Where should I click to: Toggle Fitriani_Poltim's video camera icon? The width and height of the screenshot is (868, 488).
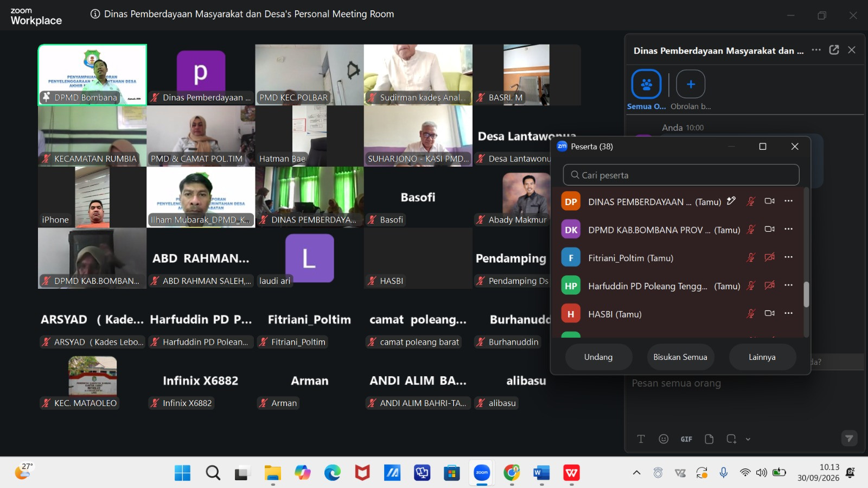(x=769, y=257)
